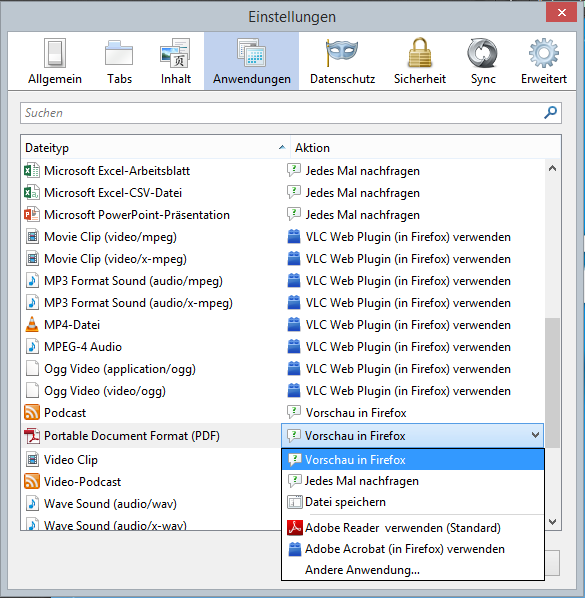Expand the PDF action dropdown arrow
585x598 pixels.
(x=535, y=435)
